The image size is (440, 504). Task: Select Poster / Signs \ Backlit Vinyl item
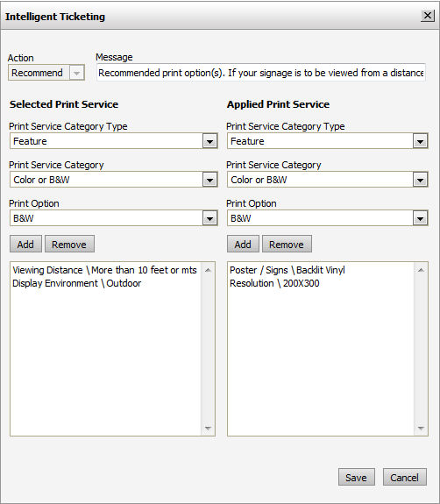pos(287,270)
